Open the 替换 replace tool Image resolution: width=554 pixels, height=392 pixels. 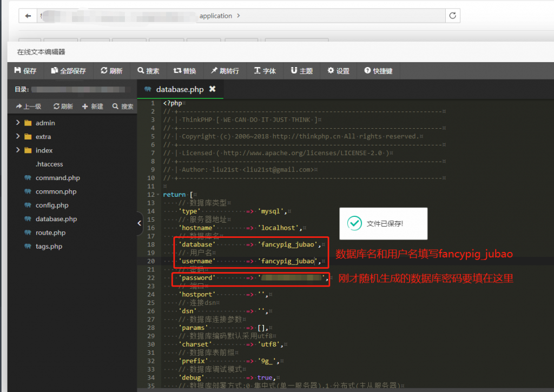pyautogui.click(x=185, y=71)
